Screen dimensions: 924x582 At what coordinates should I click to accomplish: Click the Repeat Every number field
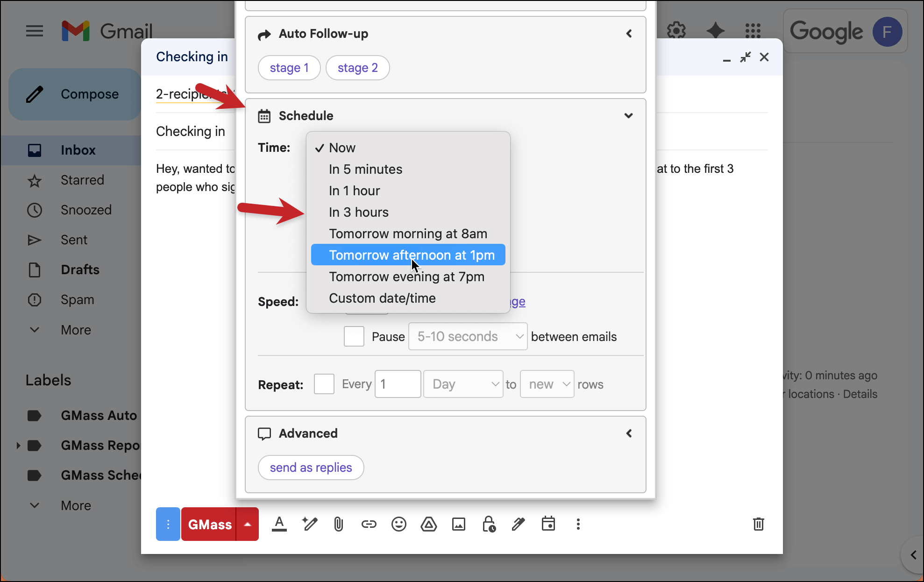point(398,384)
